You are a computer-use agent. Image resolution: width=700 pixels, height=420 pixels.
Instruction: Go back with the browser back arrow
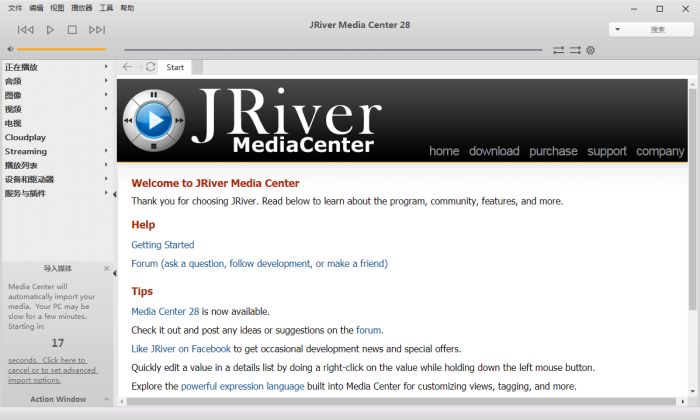(x=127, y=67)
